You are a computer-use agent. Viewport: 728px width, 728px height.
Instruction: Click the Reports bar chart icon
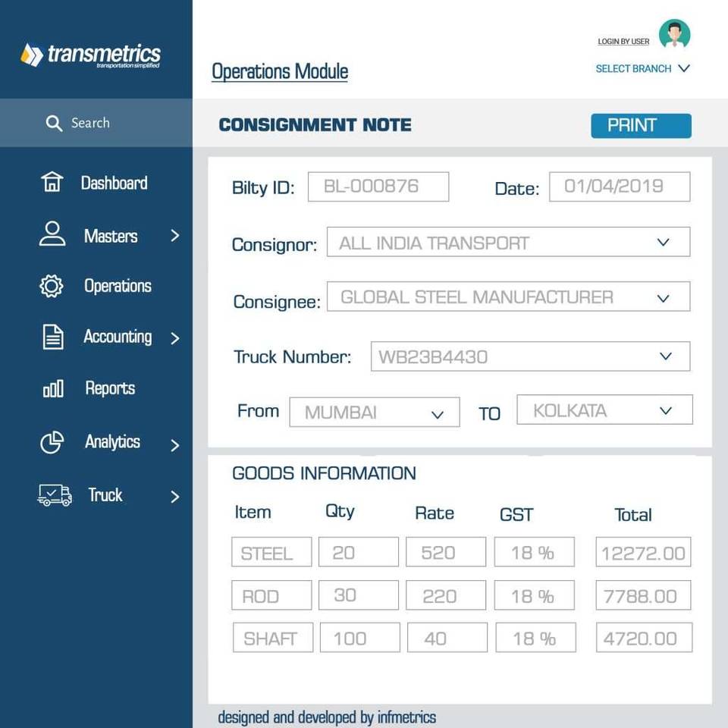coord(53,388)
